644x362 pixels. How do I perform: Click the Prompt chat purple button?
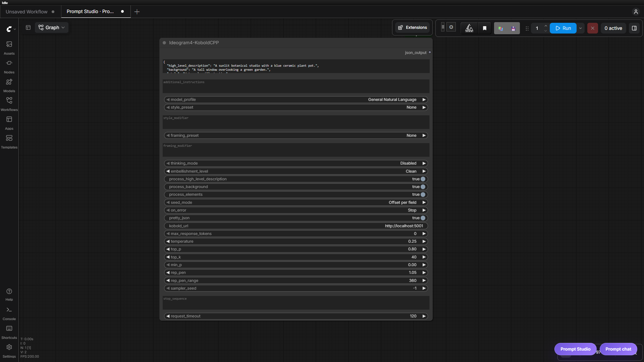[x=618, y=349]
